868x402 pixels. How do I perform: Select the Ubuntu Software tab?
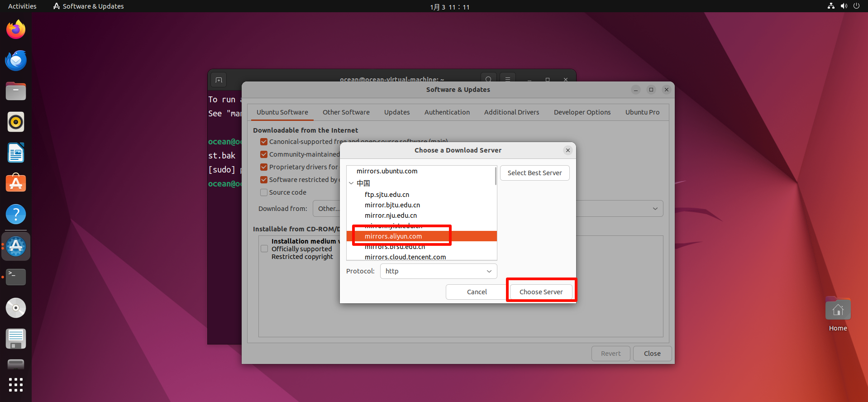[282, 112]
